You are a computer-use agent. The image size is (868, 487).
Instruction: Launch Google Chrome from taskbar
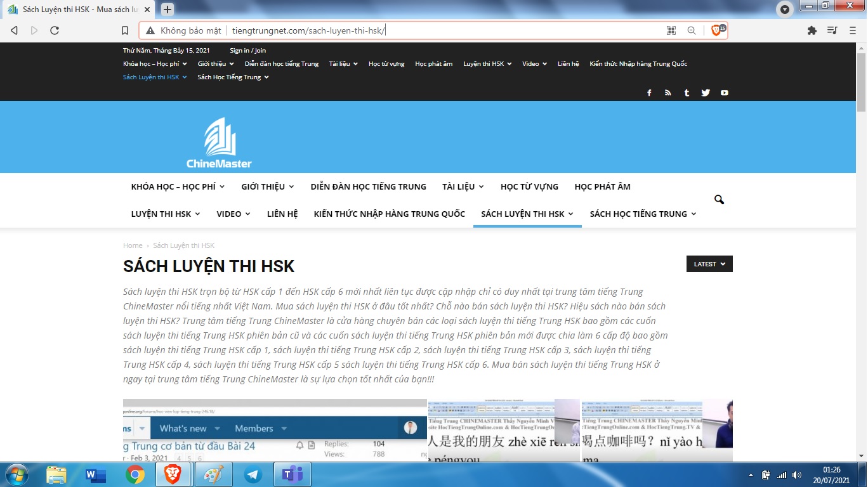tap(135, 474)
